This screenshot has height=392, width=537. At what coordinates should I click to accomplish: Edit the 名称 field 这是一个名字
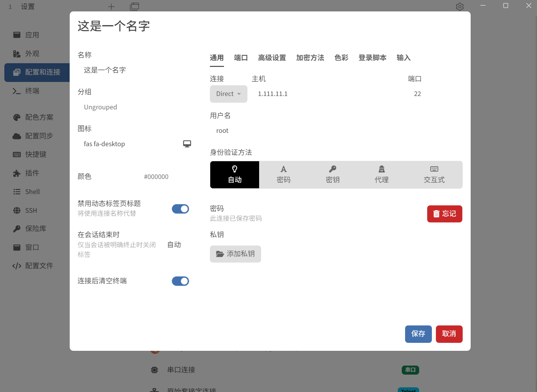(x=135, y=70)
